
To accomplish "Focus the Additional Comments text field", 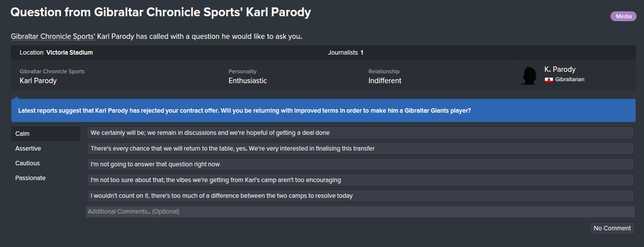I will point(360,212).
